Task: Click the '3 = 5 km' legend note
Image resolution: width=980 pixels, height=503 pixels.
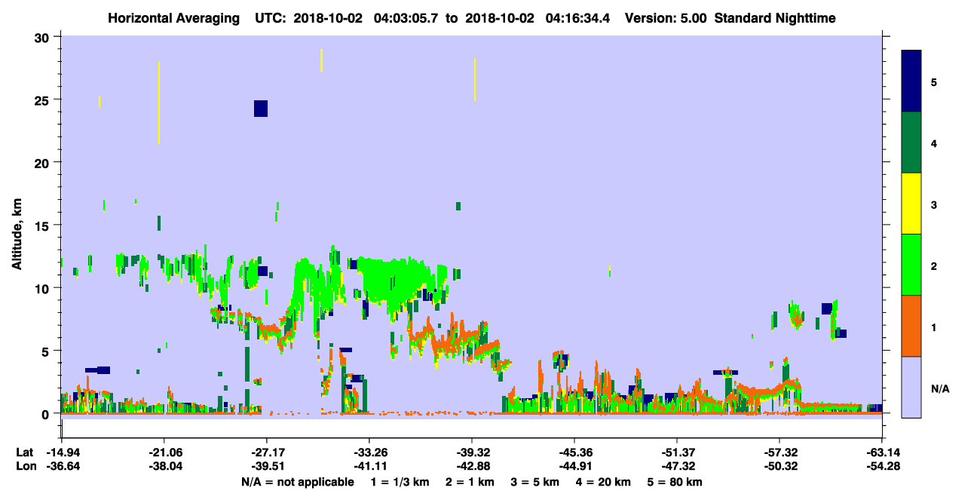Action: coord(534,482)
